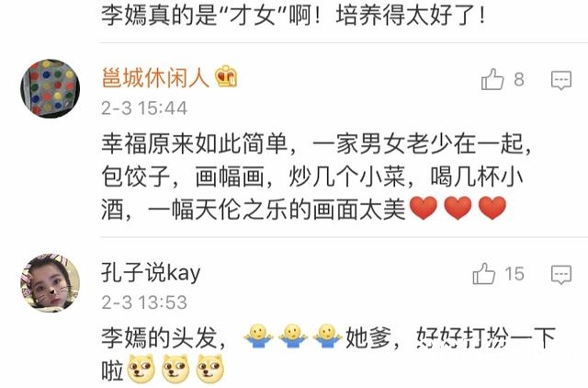Open the username 孔子说kay profile
588x388 pixels.
[151, 272]
